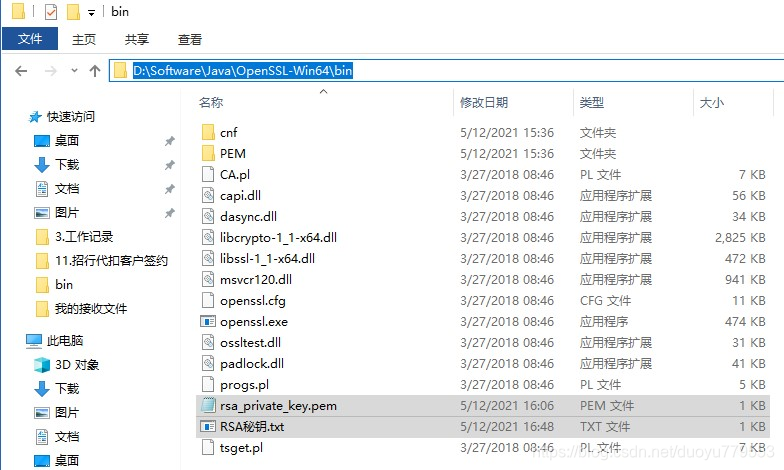The image size is (784, 470).
Task: Open 文档 under quick access
Action: 56,188
